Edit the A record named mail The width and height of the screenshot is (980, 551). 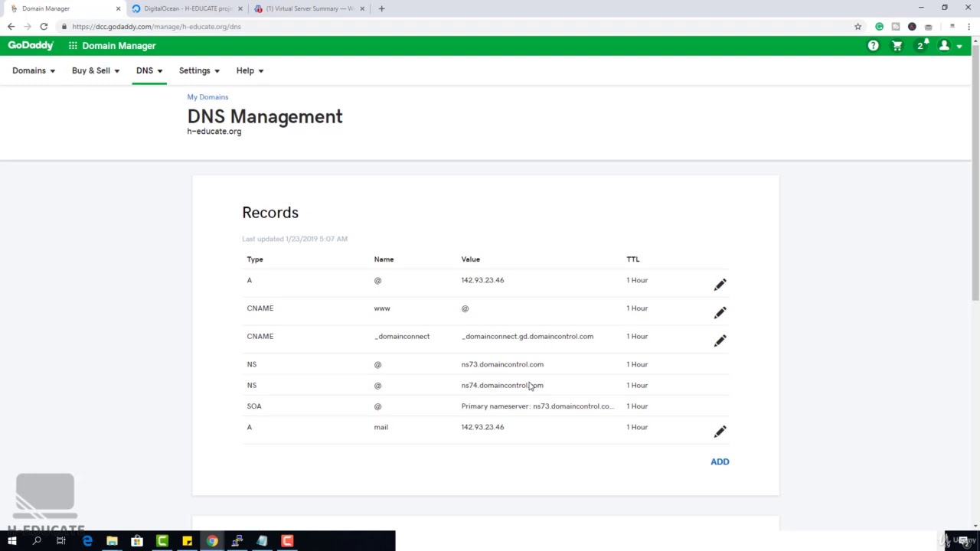pos(720,432)
